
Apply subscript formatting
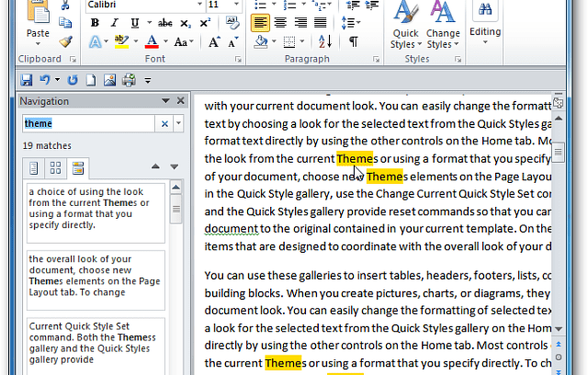click(x=186, y=23)
